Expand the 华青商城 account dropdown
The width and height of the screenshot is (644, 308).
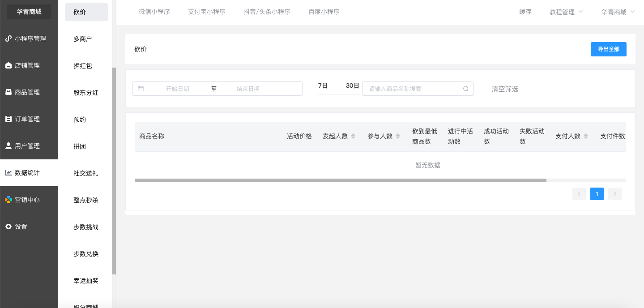[x=618, y=12]
